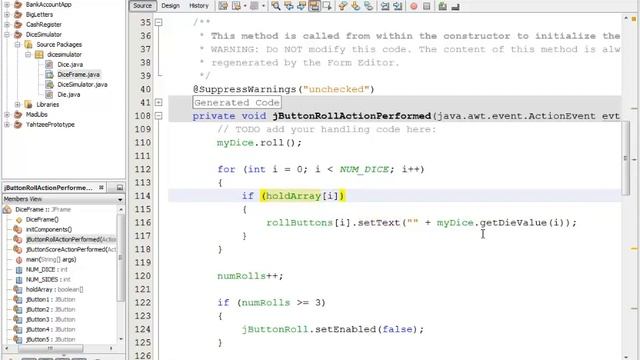This screenshot has height=360, width=640.
Task: Select NUM_SIDES : int in Navigator
Action: (x=48, y=280)
